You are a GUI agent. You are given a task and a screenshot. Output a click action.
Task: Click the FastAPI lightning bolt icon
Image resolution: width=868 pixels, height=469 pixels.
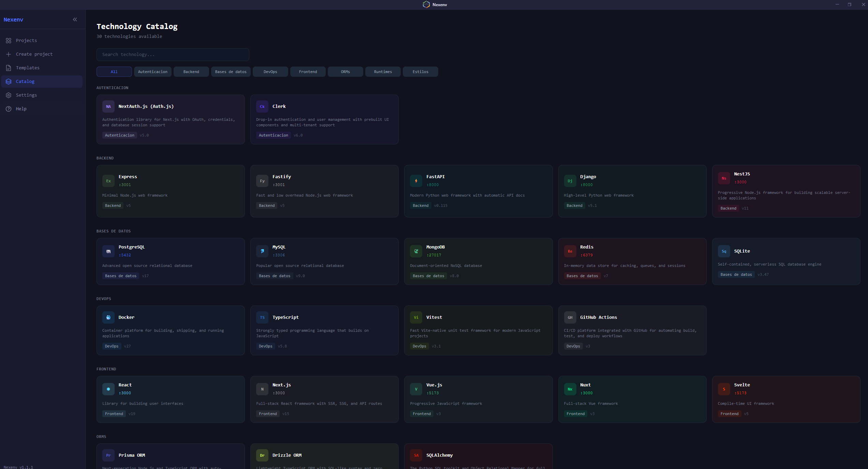tap(416, 181)
